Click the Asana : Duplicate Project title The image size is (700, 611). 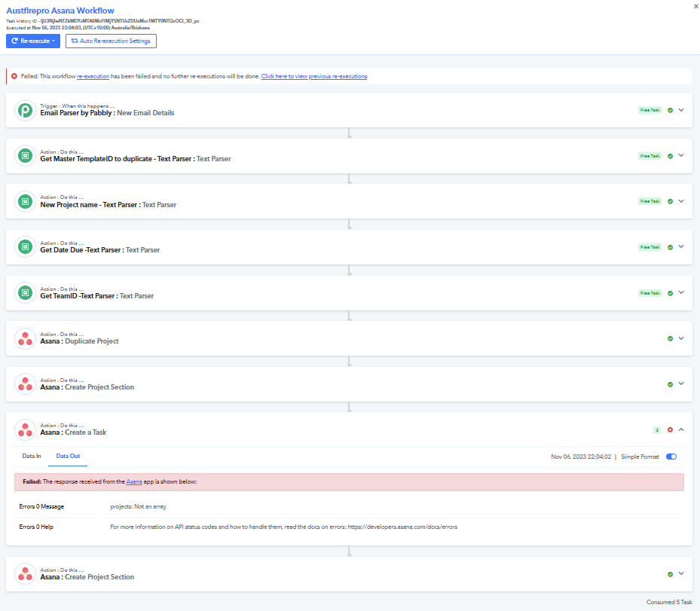[79, 341]
